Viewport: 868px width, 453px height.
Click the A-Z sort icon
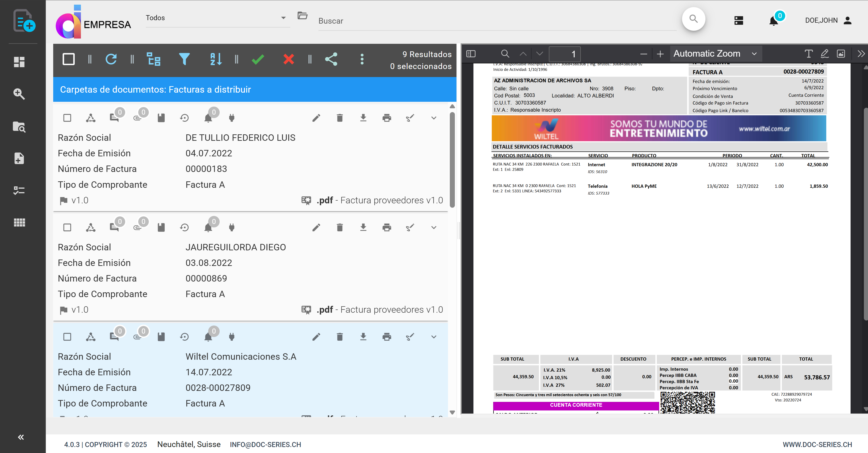click(216, 59)
